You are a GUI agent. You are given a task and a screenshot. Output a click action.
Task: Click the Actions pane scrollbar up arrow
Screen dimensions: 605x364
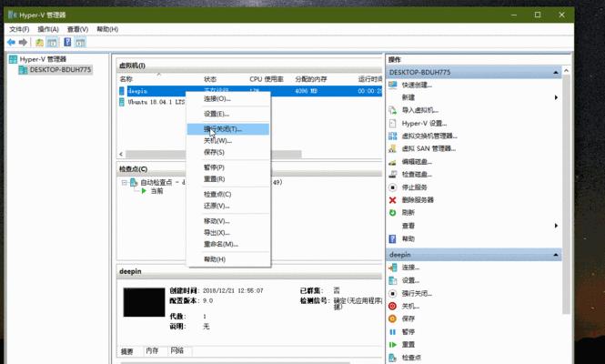(x=566, y=71)
